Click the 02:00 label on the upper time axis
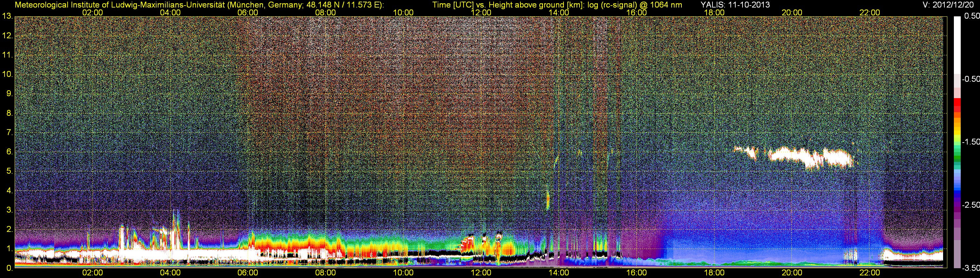The image size is (980, 278). (x=92, y=12)
